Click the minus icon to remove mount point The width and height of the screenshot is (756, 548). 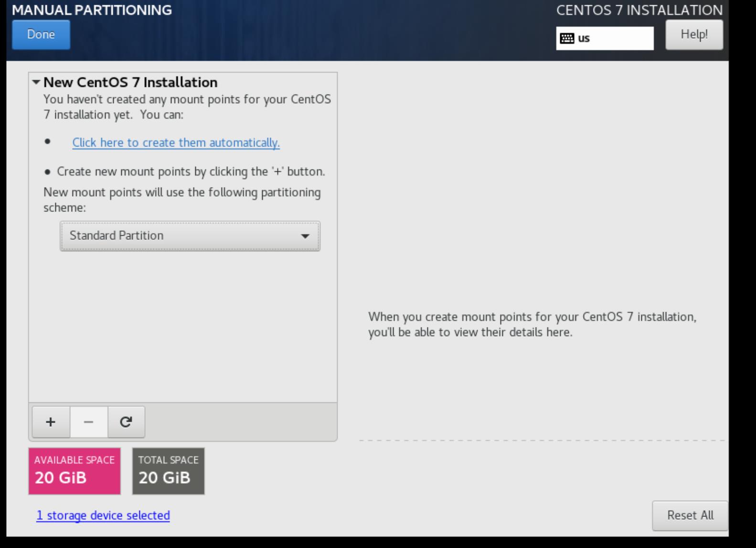pos(88,422)
